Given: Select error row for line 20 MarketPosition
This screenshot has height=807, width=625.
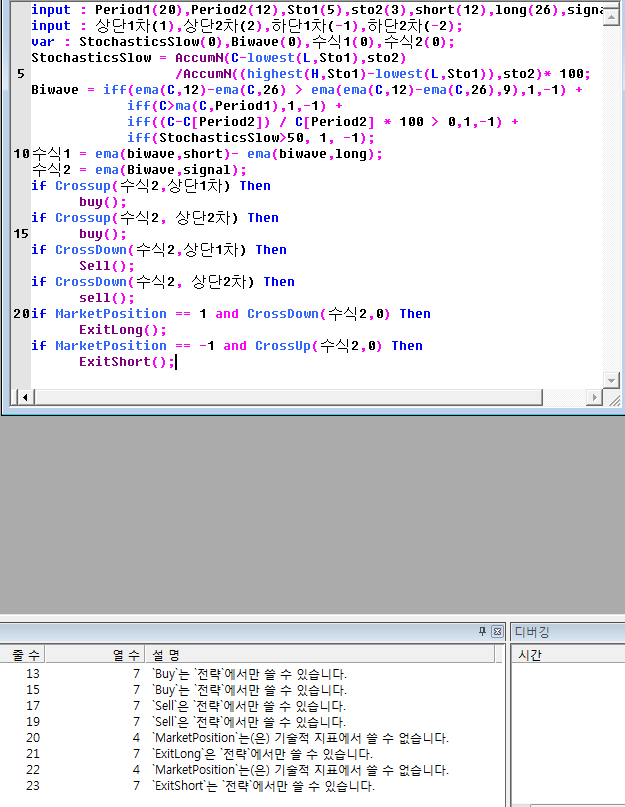Looking at the screenshot, I should (x=251, y=738).
